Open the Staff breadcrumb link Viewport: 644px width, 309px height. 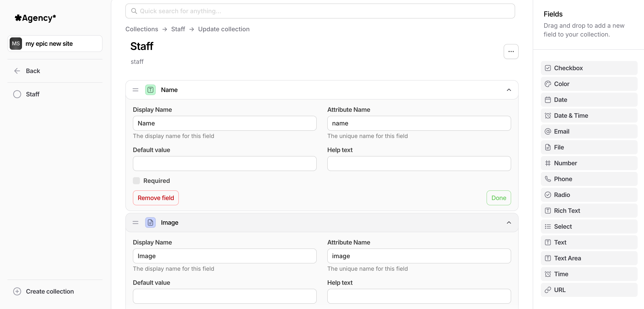click(178, 29)
